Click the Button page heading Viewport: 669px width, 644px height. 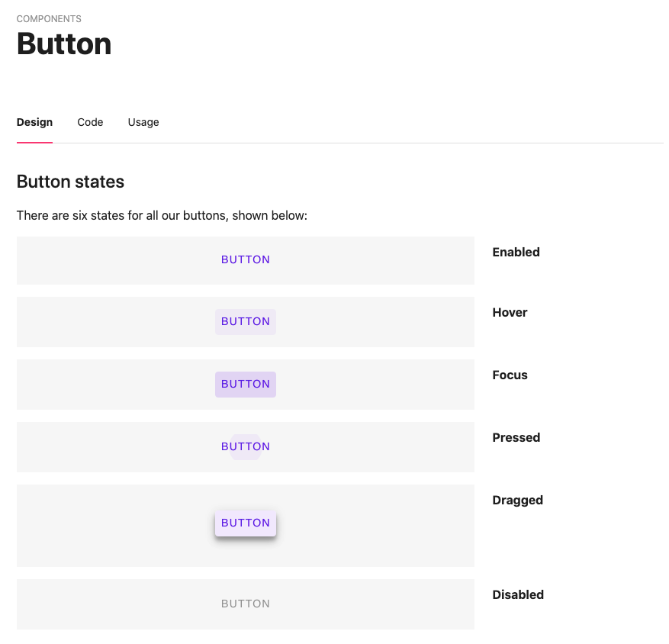point(64,44)
